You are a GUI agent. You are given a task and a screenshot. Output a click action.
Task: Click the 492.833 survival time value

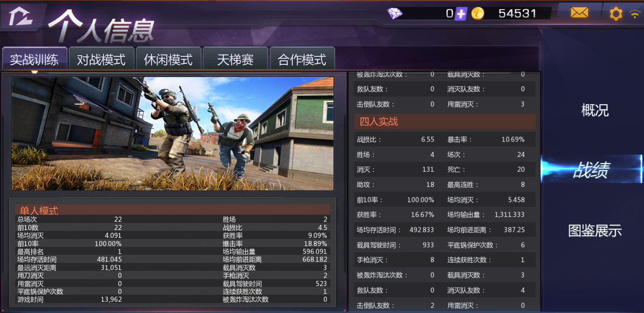(422, 230)
